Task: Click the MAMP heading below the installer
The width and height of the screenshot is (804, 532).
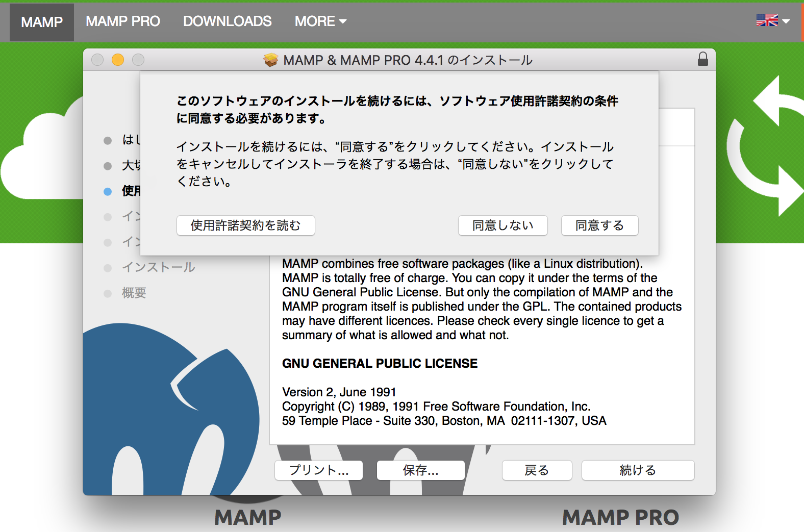Action: coord(247,518)
